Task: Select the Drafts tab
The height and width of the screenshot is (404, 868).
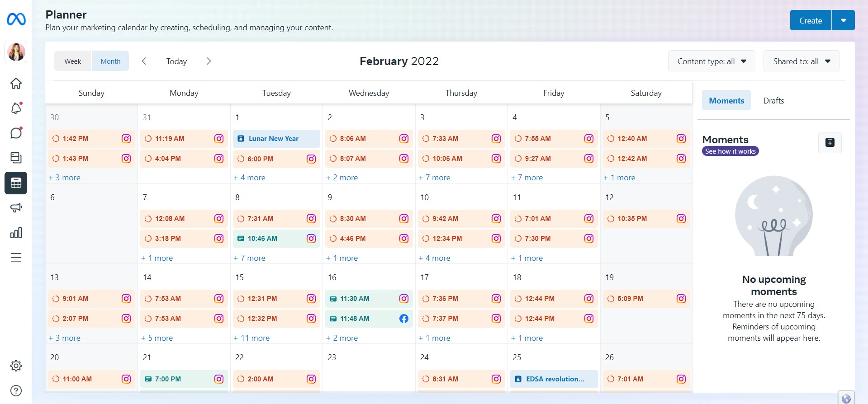Action: (773, 100)
